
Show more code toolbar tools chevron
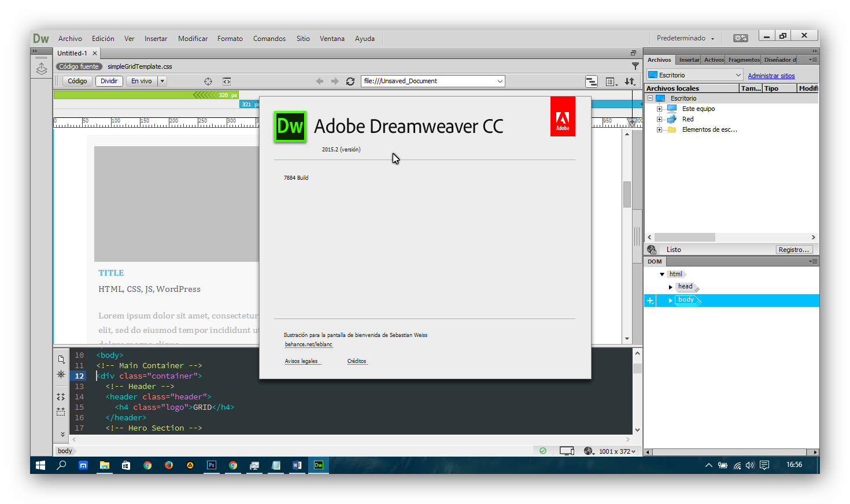(x=62, y=434)
